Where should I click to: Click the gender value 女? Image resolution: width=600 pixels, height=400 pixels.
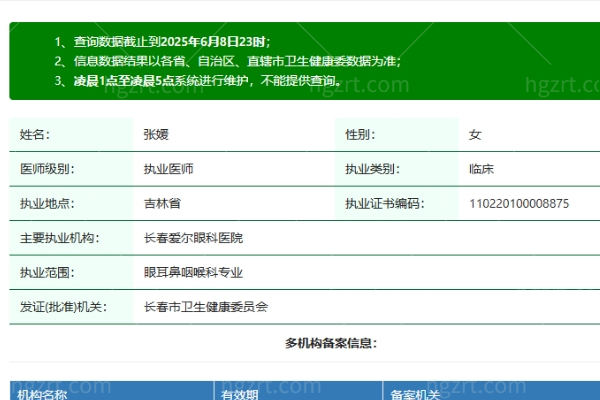pos(475,134)
